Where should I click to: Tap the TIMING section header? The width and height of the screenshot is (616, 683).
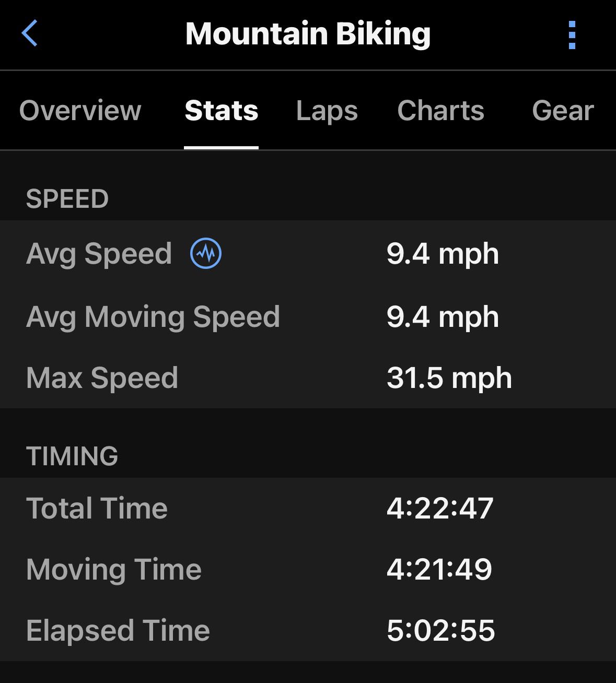pyautogui.click(x=72, y=456)
